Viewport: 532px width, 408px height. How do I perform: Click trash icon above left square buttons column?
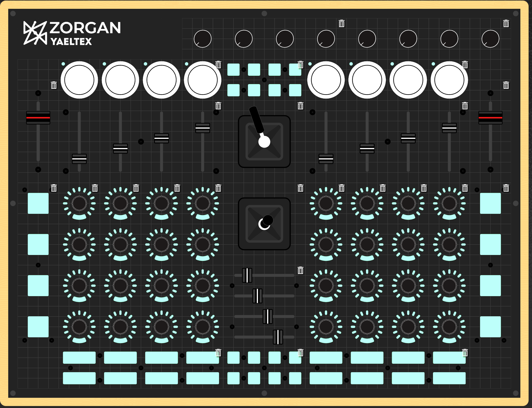click(54, 188)
